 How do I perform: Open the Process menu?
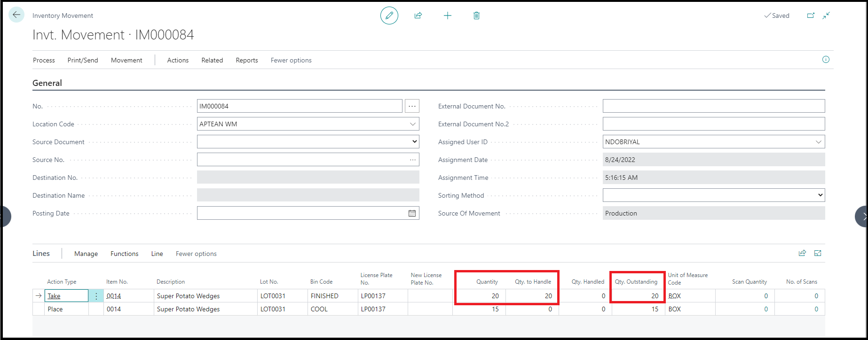tap(44, 60)
